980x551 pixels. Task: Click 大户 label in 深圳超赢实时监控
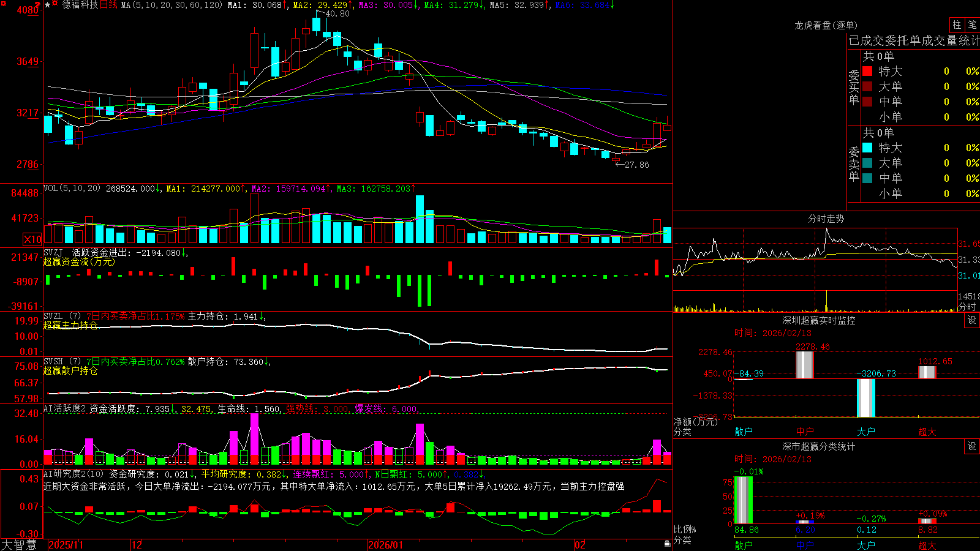coord(866,432)
